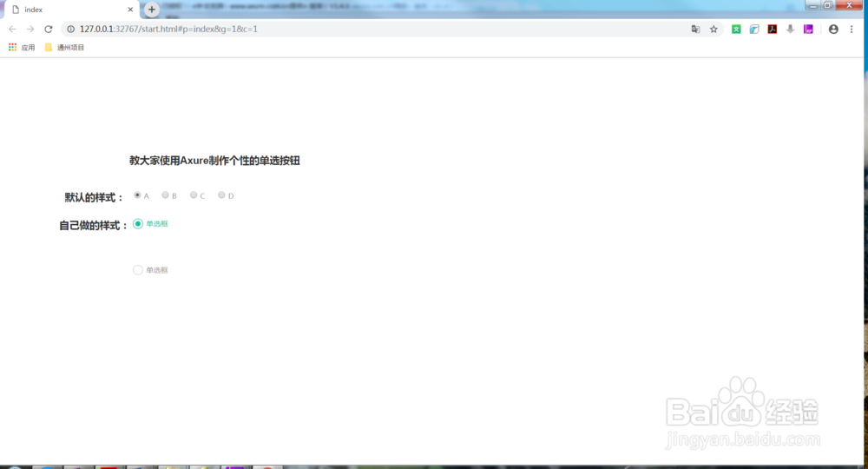Screen dimensions: 868x469
Task: Minimize the browser window
Action: 812,5
